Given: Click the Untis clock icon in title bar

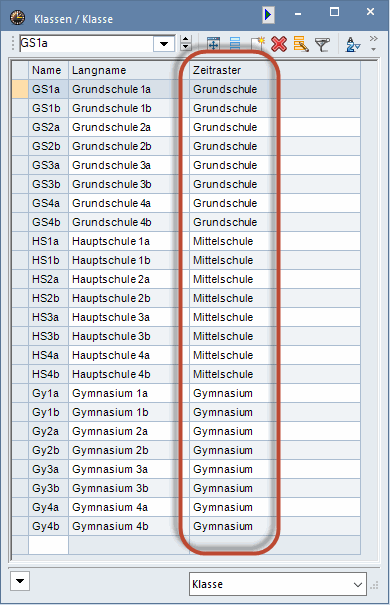Looking at the screenshot, I should (17, 18).
